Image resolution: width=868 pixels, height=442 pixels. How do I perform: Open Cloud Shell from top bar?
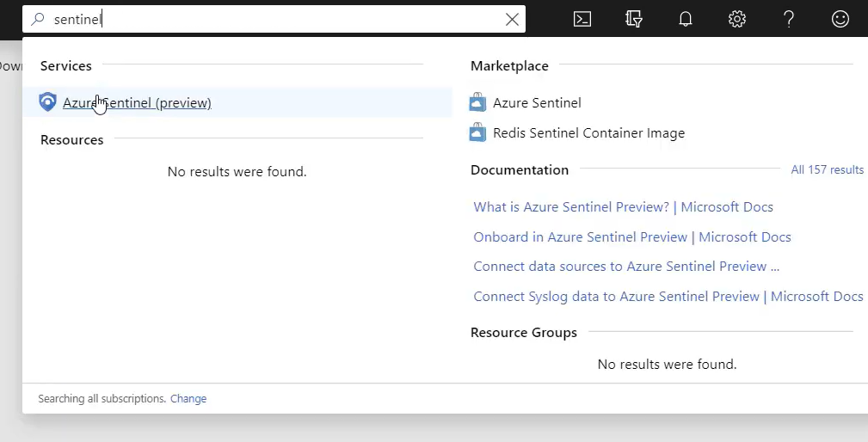point(582,20)
